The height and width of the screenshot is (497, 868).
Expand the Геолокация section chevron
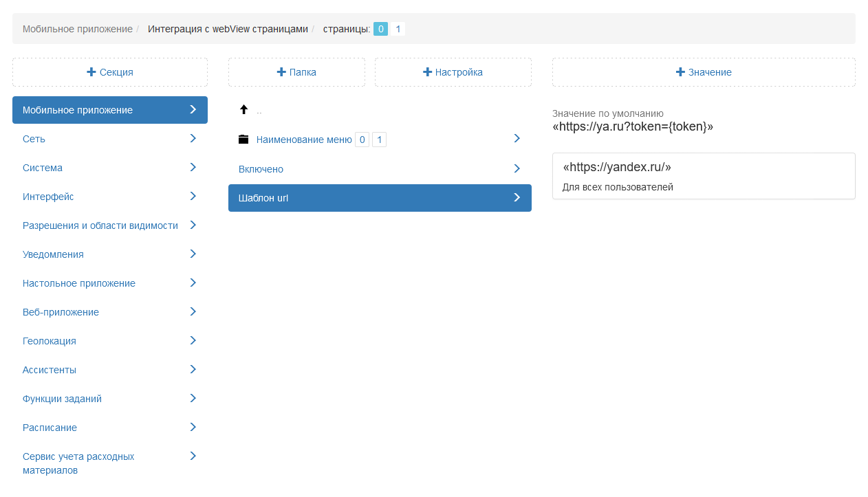(x=193, y=341)
